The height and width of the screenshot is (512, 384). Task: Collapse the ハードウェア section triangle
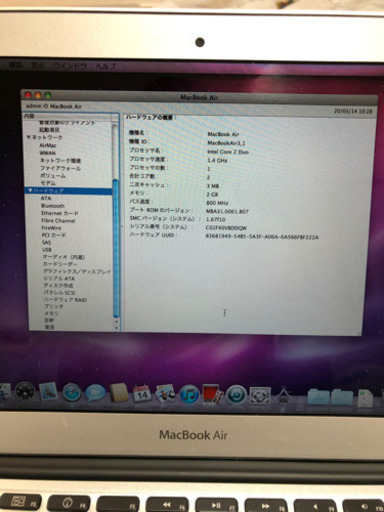[x=30, y=190]
